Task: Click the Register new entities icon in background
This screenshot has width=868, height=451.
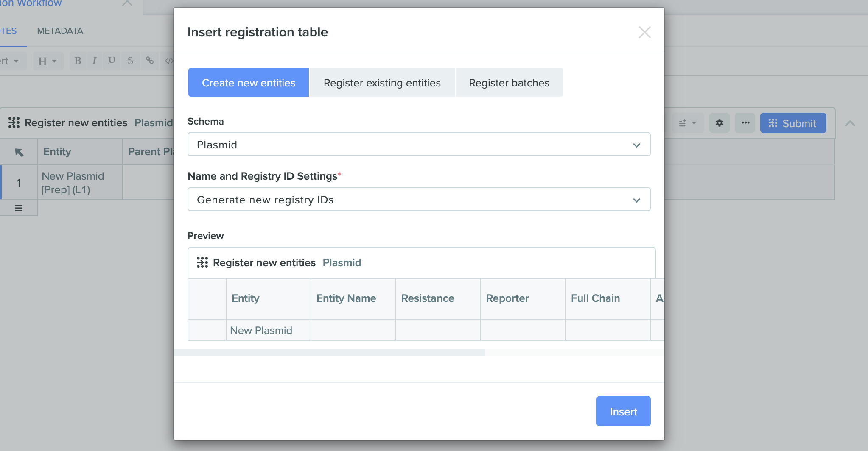Action: 14,122
